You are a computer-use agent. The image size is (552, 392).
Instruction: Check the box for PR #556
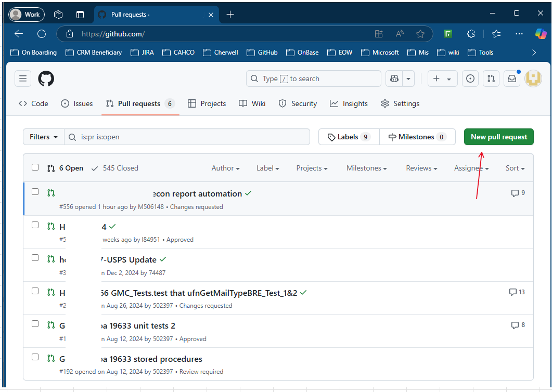35,191
